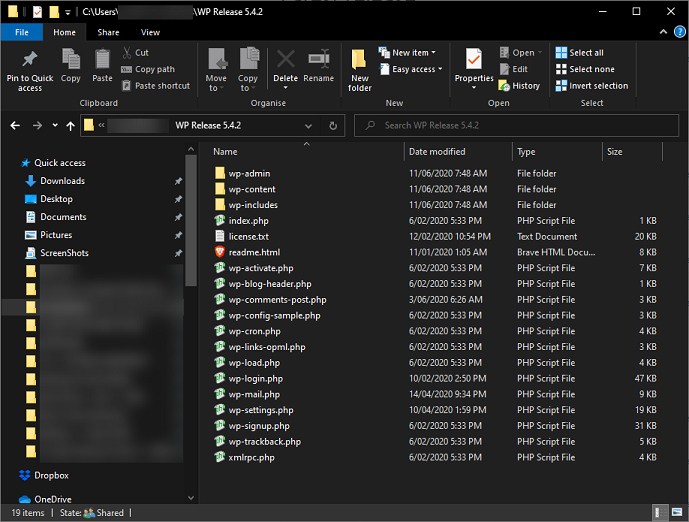689x522 pixels.
Task: Go up one folder level
Action: point(70,126)
